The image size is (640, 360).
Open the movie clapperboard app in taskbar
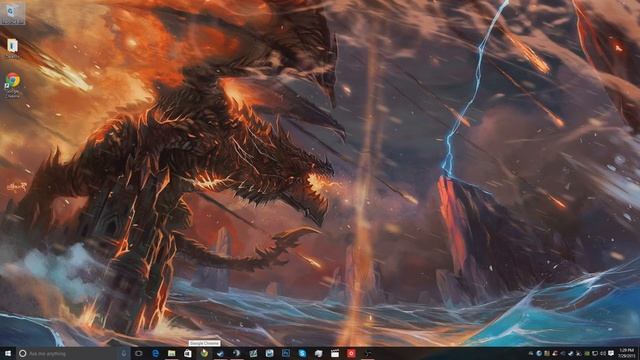335,353
